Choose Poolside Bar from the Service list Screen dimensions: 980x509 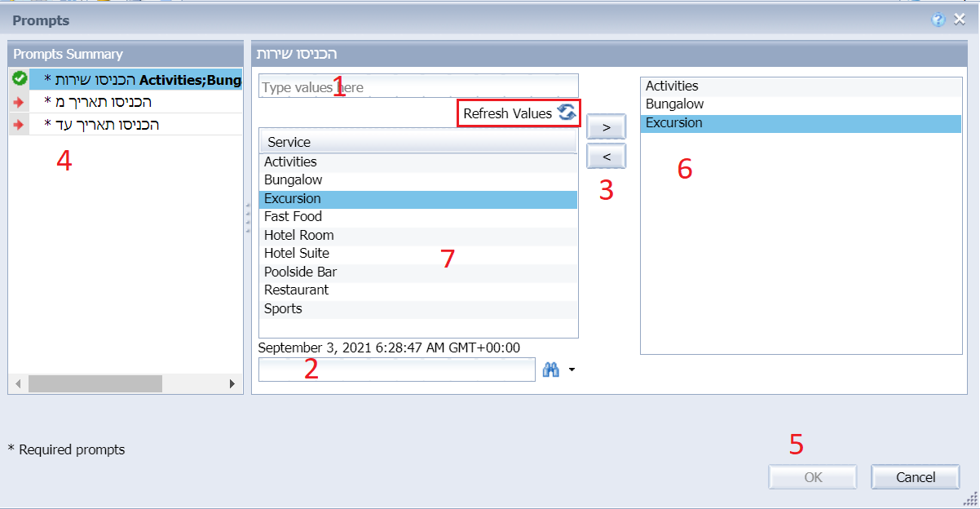(x=301, y=272)
